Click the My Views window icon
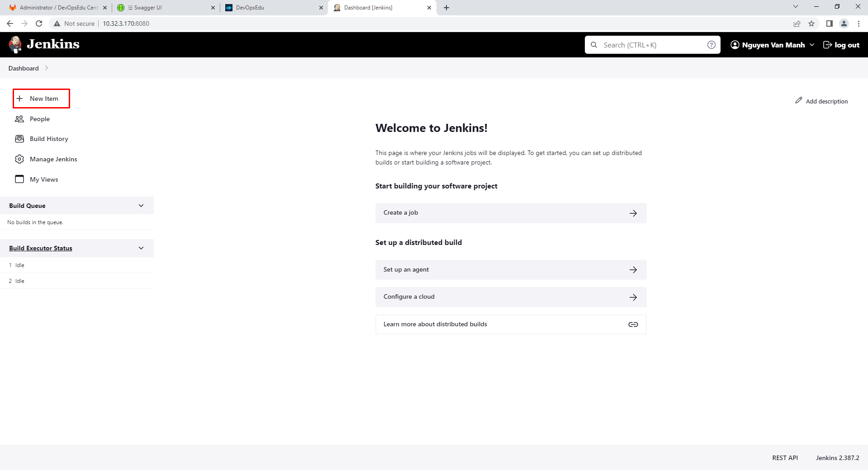 [x=19, y=179]
